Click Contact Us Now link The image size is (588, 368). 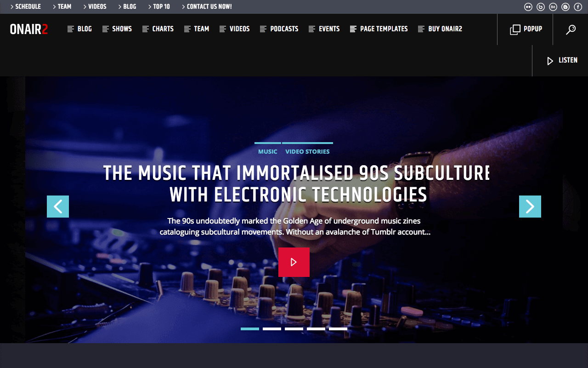click(207, 7)
